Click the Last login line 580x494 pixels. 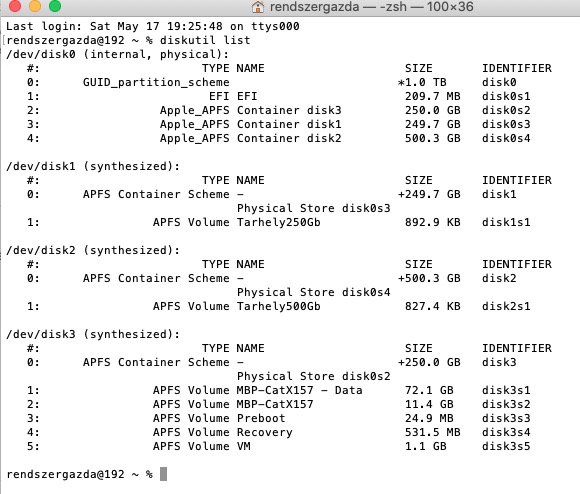(x=153, y=26)
